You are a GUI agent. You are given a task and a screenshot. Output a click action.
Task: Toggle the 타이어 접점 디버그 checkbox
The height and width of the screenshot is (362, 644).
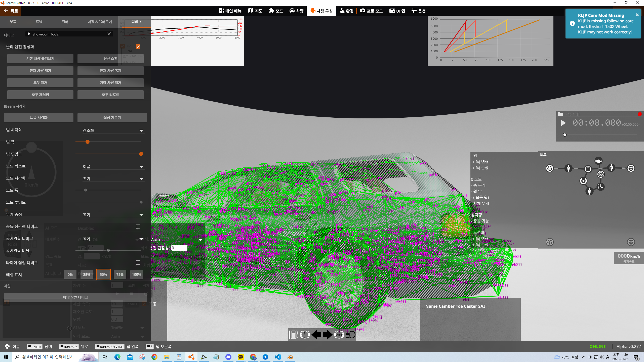(138, 263)
